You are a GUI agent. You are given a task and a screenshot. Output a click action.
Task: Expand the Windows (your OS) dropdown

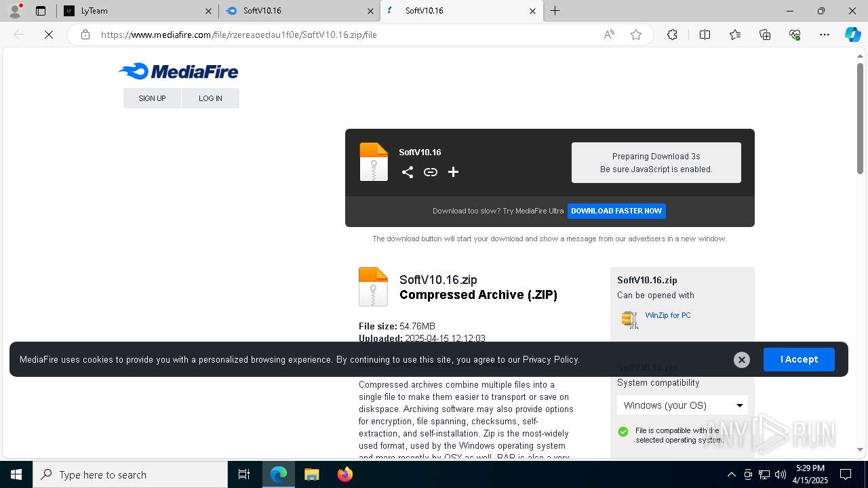click(682, 405)
